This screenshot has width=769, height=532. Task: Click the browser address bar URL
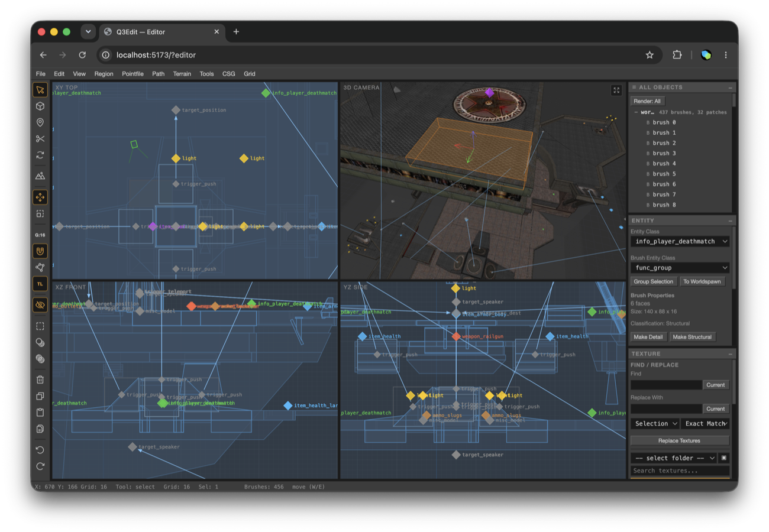(x=156, y=55)
